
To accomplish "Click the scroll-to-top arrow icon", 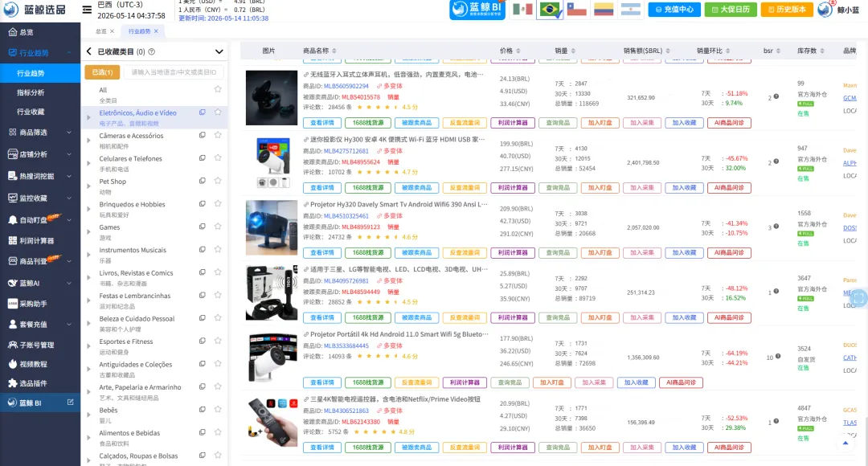I will coord(845,443).
